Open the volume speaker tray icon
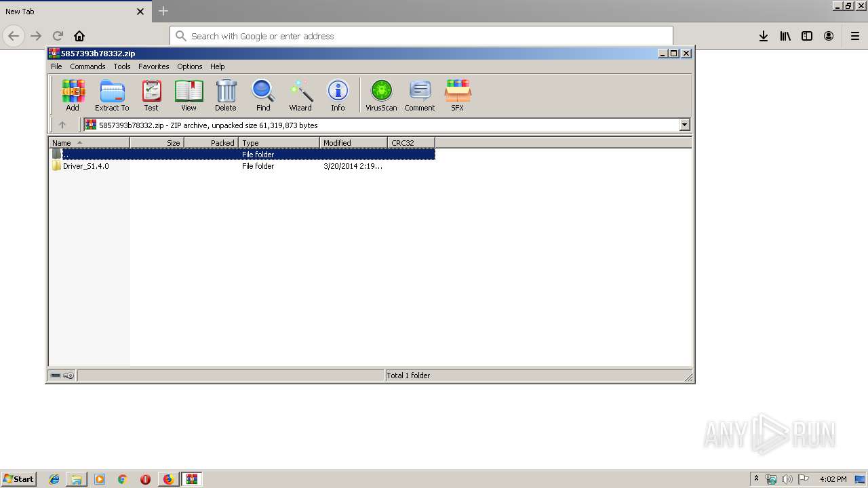868x488 pixels. (x=787, y=479)
